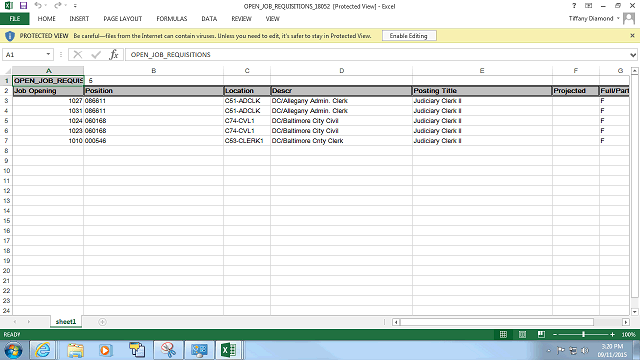Select Page Break Preview view icon
Screen dimensions: 640x360
pyautogui.click(x=541, y=334)
